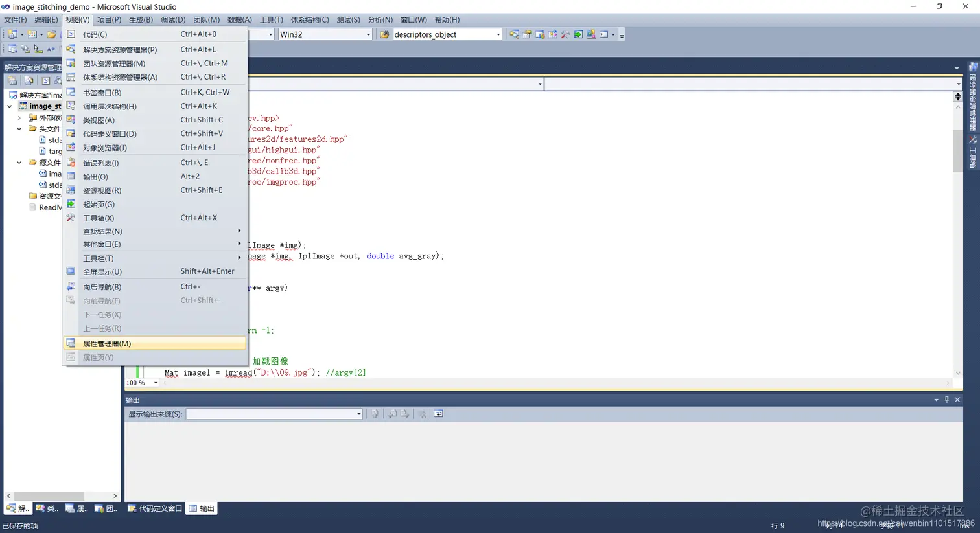Switch to 属.. property manager panel tab
This screenshot has width=980, height=533.
76,508
